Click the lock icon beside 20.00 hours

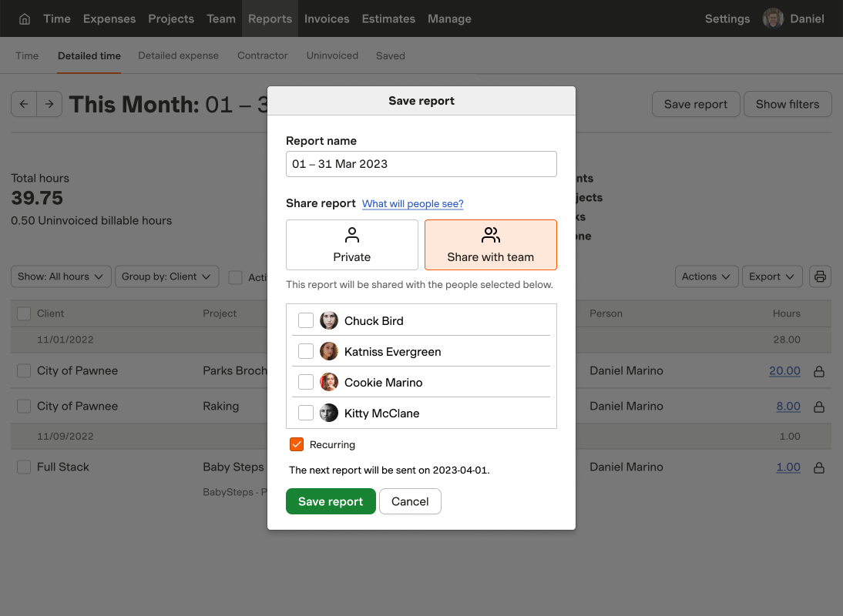tap(818, 371)
